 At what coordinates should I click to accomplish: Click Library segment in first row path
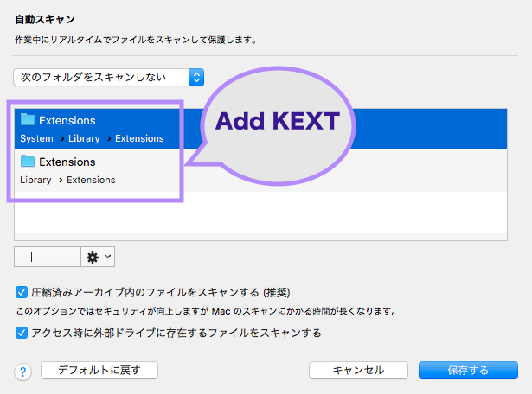pyautogui.click(x=84, y=138)
